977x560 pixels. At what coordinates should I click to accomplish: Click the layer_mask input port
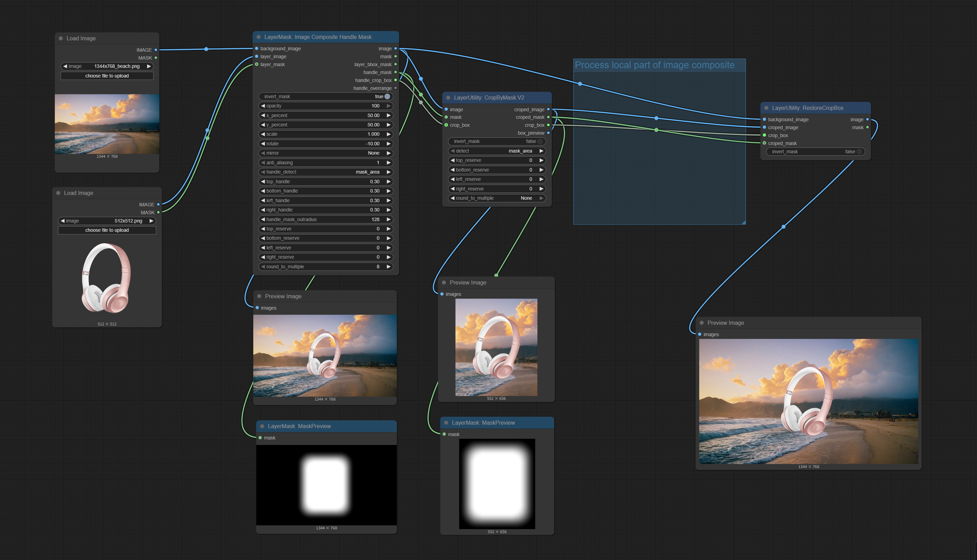[257, 64]
